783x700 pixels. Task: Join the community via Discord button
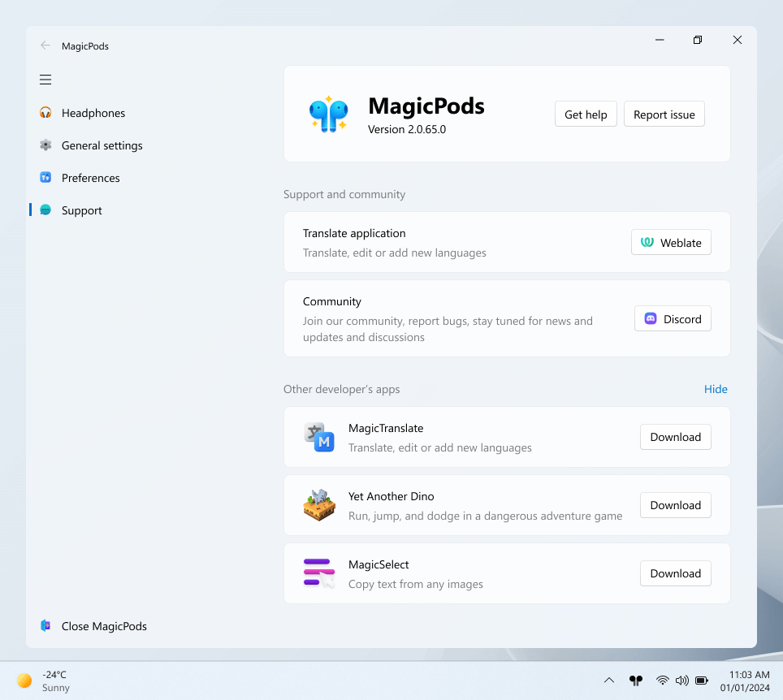point(673,319)
